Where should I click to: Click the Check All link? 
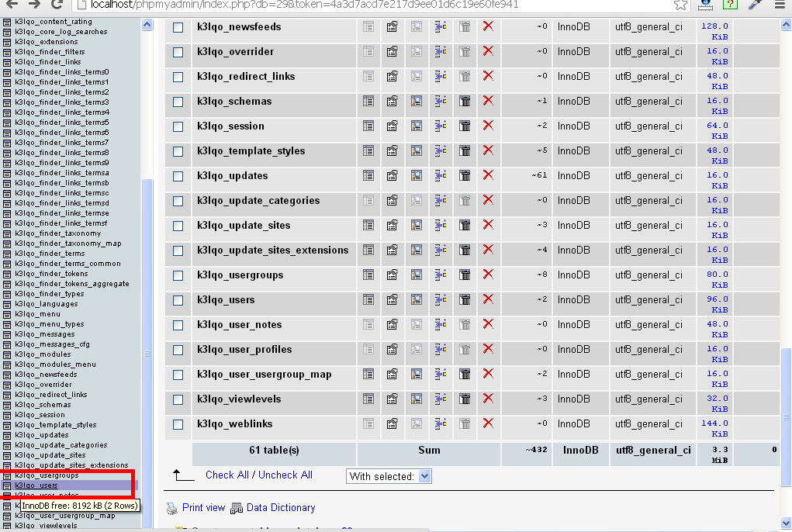(x=227, y=475)
